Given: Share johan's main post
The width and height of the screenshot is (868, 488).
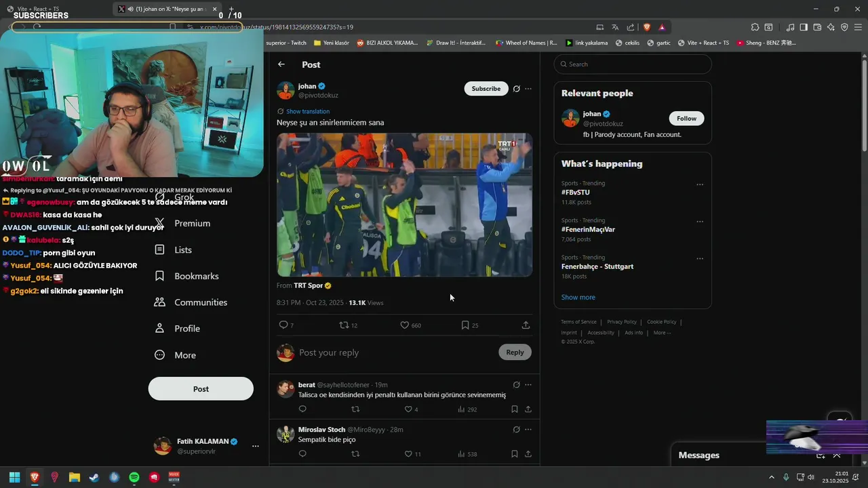Looking at the screenshot, I should point(526,325).
